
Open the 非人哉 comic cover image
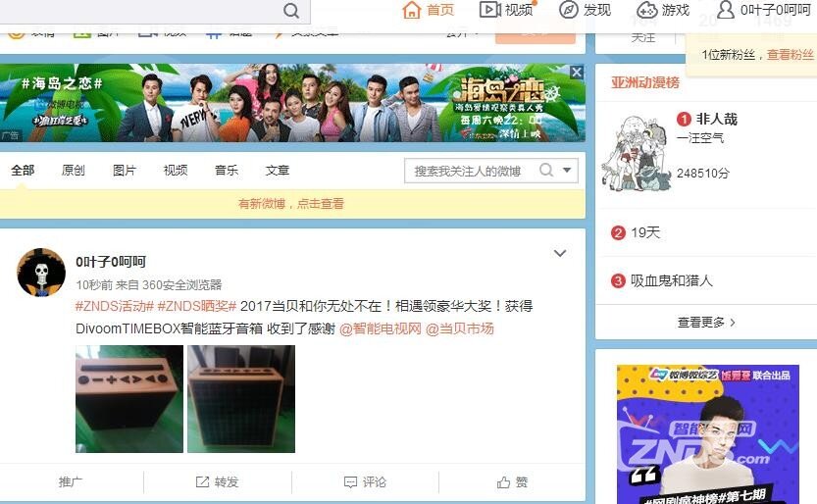pyautogui.click(x=635, y=153)
